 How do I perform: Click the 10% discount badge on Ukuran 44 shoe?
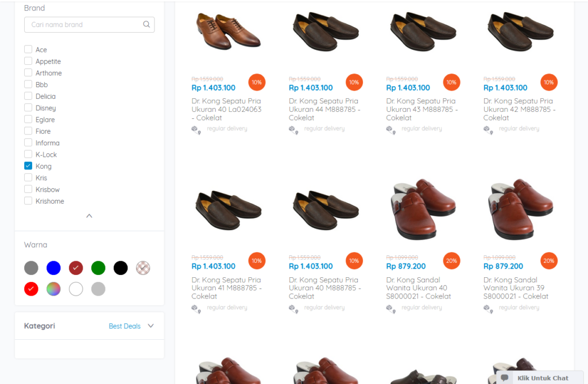pyautogui.click(x=354, y=83)
